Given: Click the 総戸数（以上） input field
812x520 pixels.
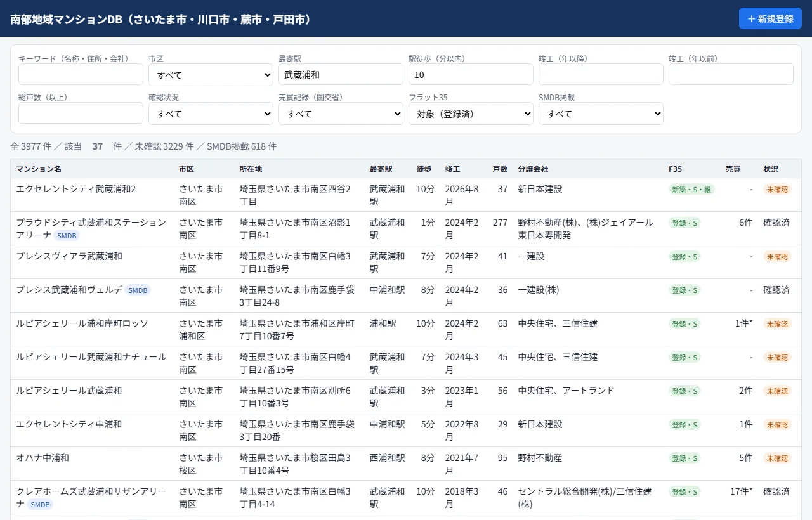Looking at the screenshot, I should pyautogui.click(x=81, y=113).
